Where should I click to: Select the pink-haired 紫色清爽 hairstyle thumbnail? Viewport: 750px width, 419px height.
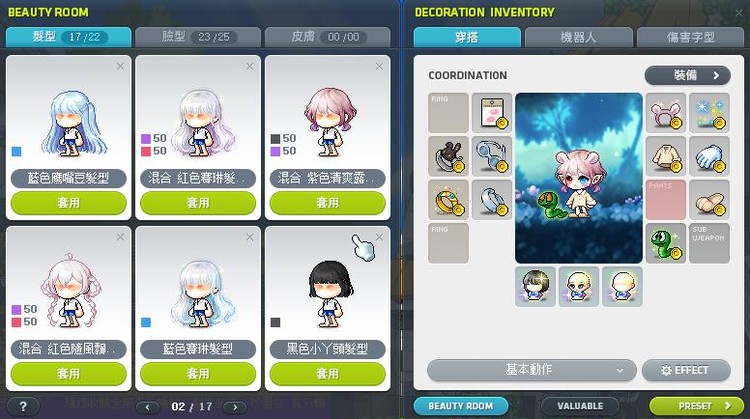point(328,123)
